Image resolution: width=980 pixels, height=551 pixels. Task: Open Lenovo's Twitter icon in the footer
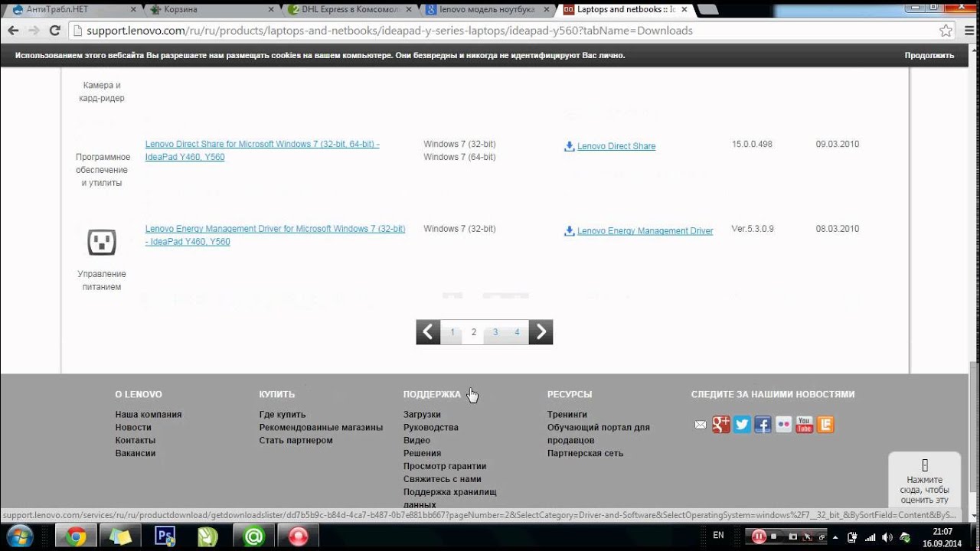pos(742,425)
